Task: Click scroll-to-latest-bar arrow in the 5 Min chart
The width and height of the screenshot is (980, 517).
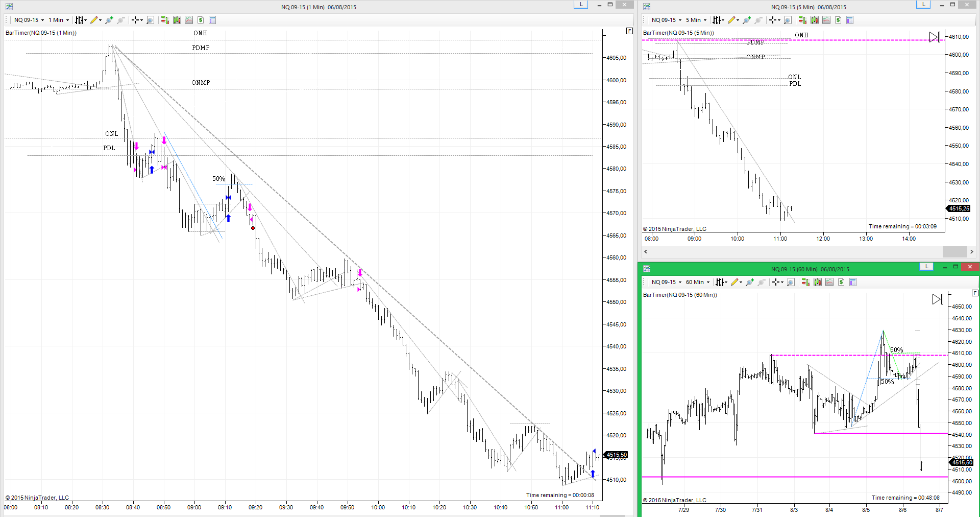Action: pyautogui.click(x=935, y=37)
